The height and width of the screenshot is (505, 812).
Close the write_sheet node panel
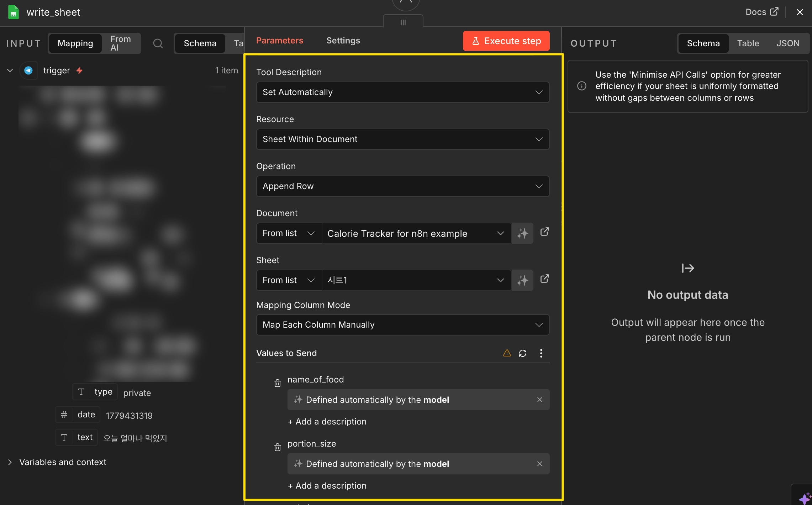click(x=800, y=12)
